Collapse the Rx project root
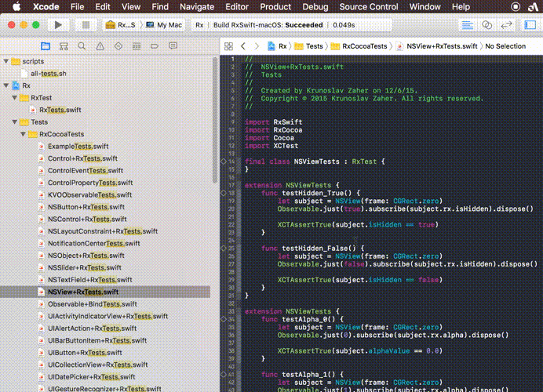The image size is (543, 392). (x=6, y=85)
